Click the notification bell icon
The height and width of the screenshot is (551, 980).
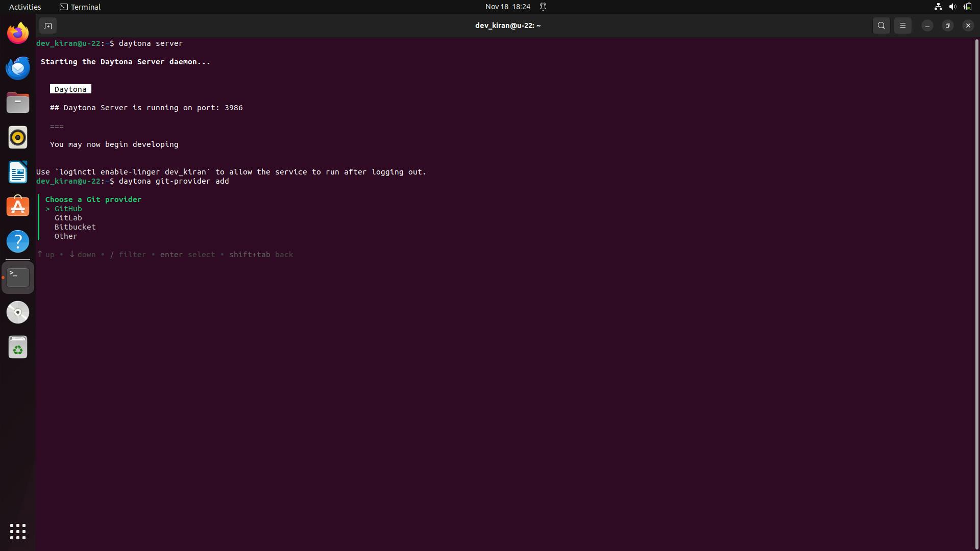(543, 7)
